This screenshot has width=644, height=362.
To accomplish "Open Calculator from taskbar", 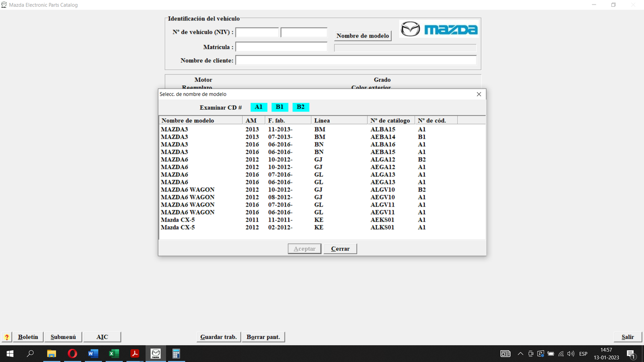I will [x=176, y=354].
